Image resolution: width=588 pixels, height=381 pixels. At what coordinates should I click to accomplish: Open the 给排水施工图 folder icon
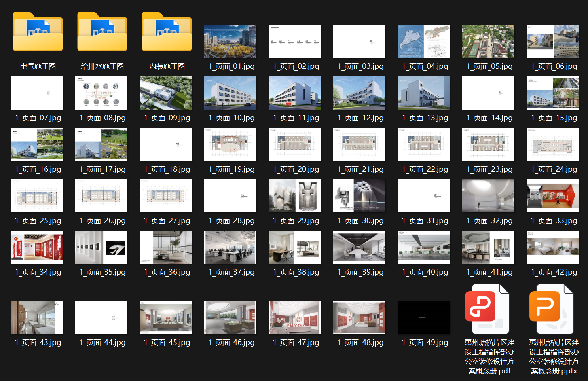(102, 32)
